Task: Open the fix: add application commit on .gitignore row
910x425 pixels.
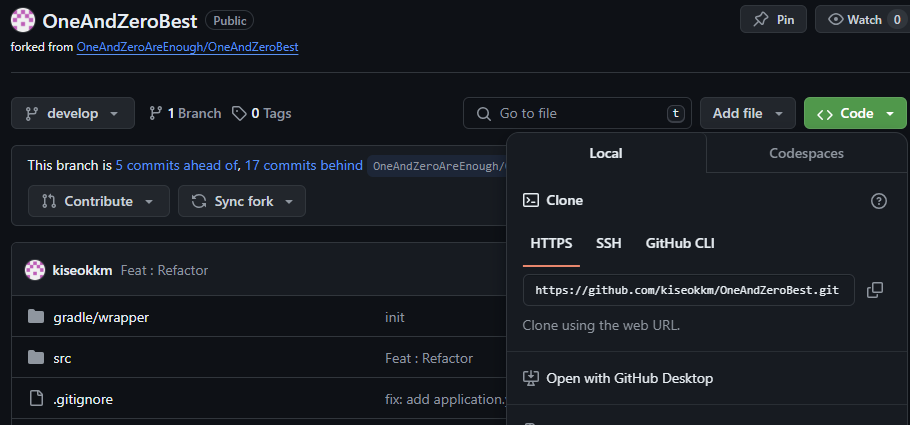Action: click(x=445, y=399)
